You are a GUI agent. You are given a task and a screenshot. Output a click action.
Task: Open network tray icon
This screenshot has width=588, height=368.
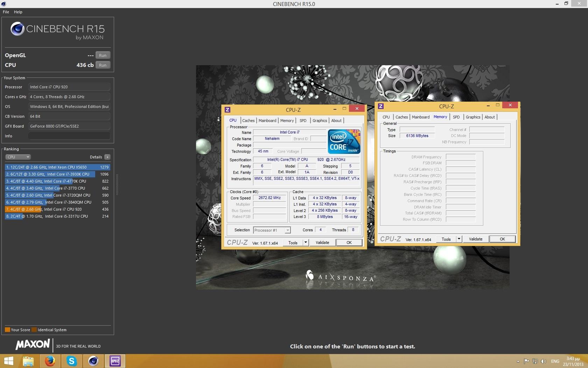click(x=535, y=361)
